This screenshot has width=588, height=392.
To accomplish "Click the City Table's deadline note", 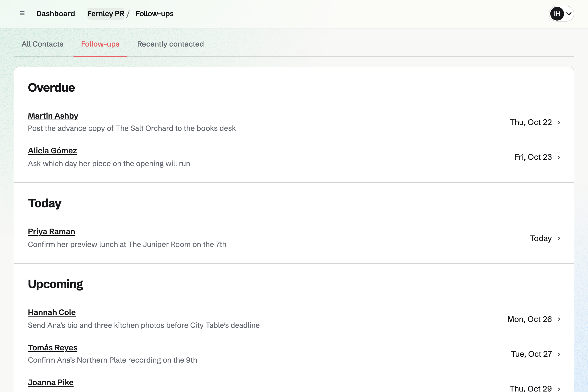I will point(144,325).
